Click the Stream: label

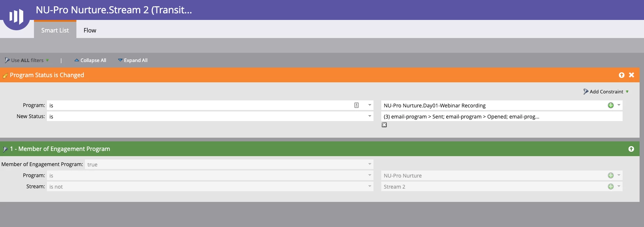point(35,186)
